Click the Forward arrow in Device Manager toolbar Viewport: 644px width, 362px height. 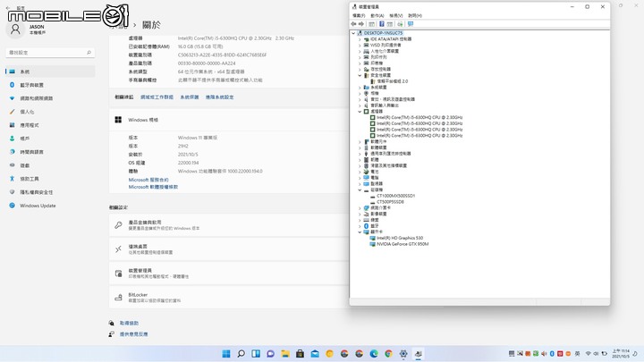click(x=361, y=24)
